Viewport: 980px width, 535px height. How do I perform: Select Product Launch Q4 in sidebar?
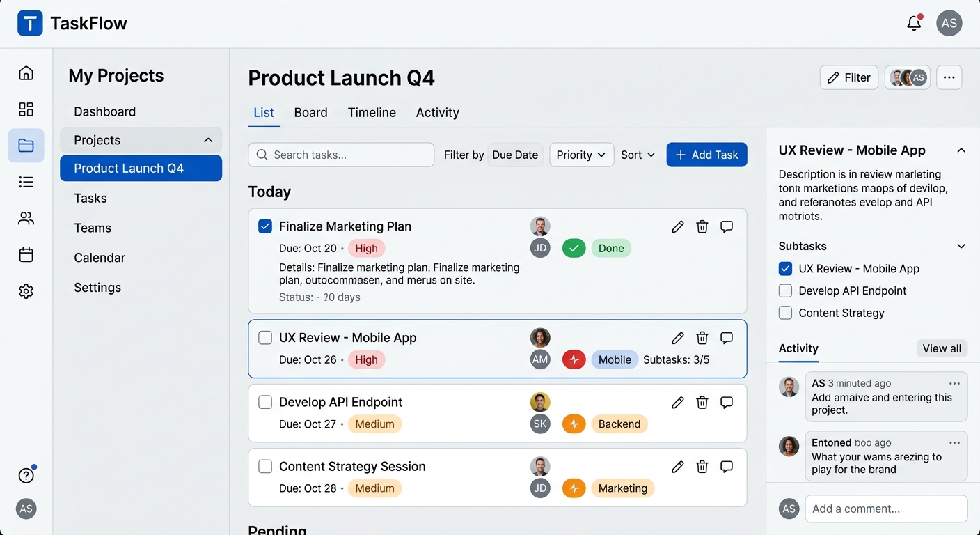click(141, 169)
